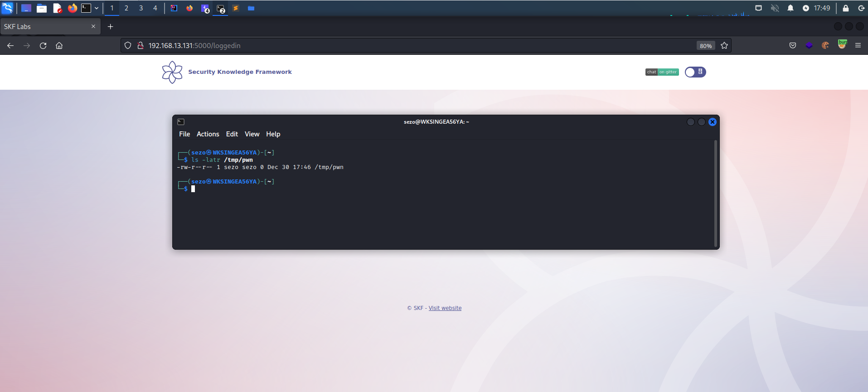Screen dimensions: 868x392
Task: Open a new browser tab
Action: pyautogui.click(x=110, y=26)
